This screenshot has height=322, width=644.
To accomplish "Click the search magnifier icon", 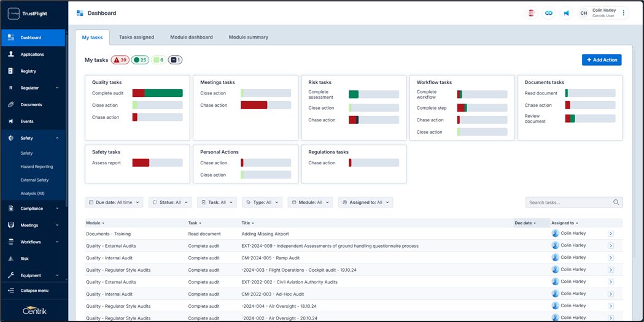I will pos(616,202).
